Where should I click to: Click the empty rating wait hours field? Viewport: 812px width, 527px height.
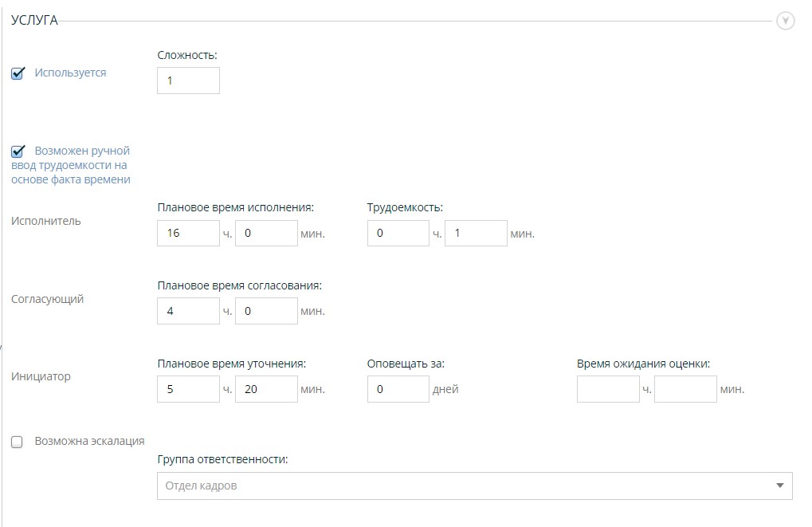tap(608, 389)
